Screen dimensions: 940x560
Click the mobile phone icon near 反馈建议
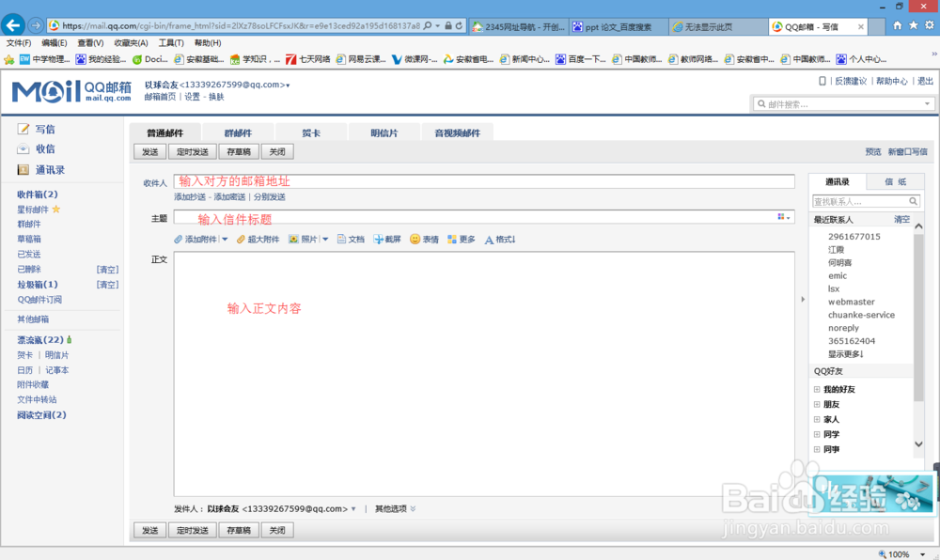(822, 81)
